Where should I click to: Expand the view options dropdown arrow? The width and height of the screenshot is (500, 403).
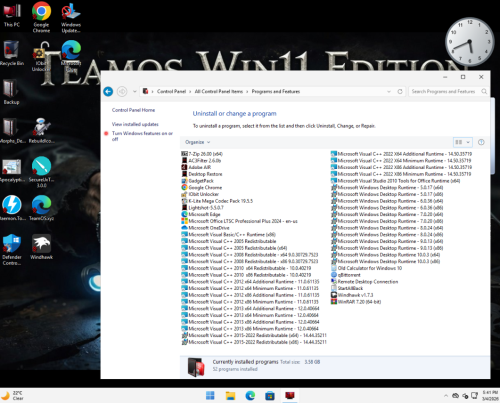(x=468, y=142)
